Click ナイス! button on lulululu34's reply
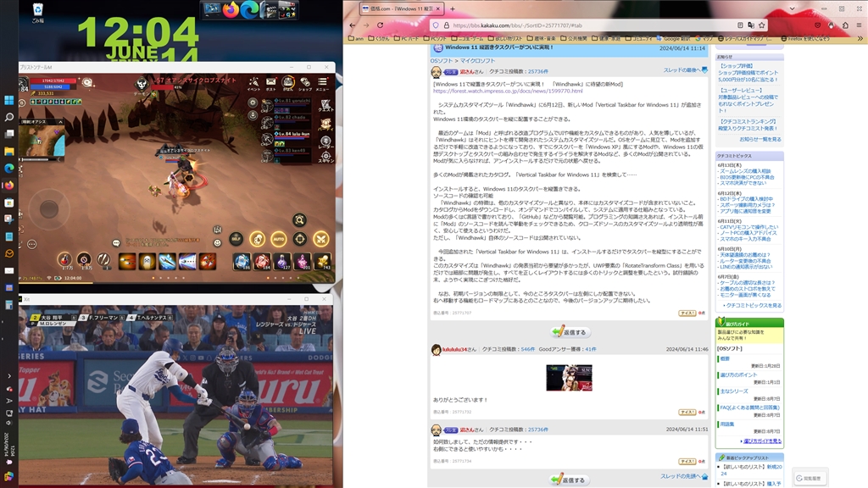This screenshot has height=488, width=868. pyautogui.click(x=687, y=413)
